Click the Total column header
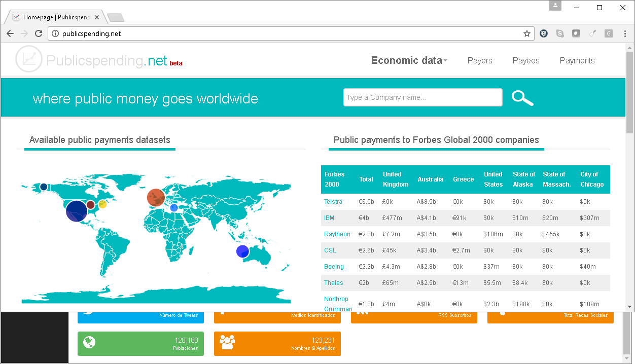 [x=366, y=179]
